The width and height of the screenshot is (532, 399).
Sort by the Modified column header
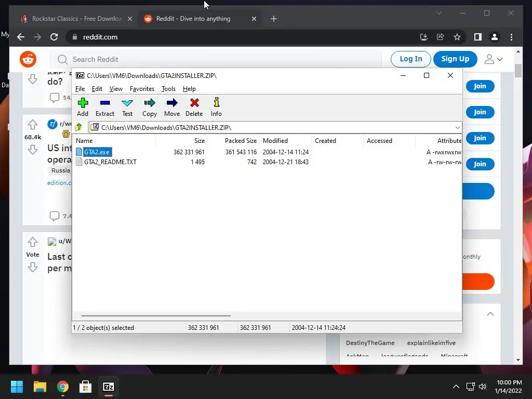tap(286, 140)
